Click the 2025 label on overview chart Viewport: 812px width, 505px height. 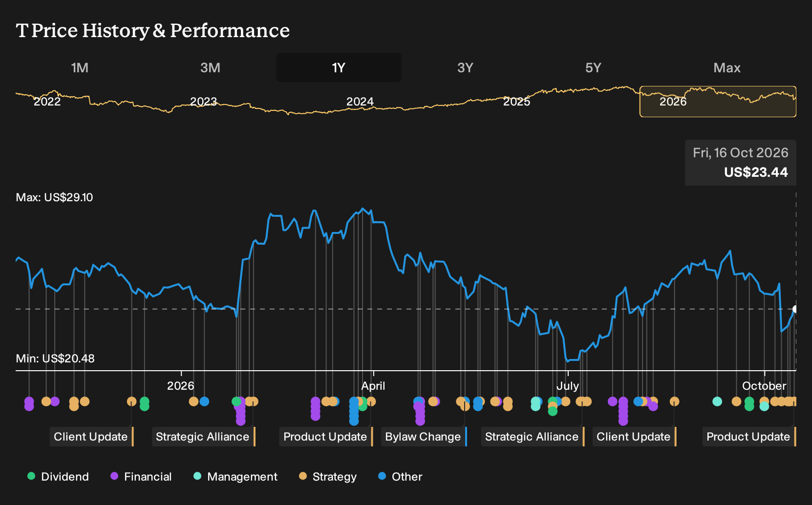tap(517, 102)
